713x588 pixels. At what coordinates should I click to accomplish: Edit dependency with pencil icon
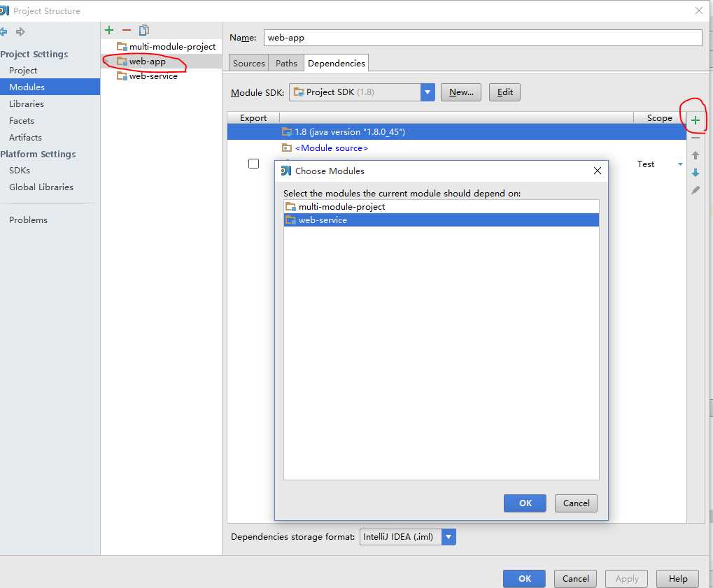(x=696, y=190)
